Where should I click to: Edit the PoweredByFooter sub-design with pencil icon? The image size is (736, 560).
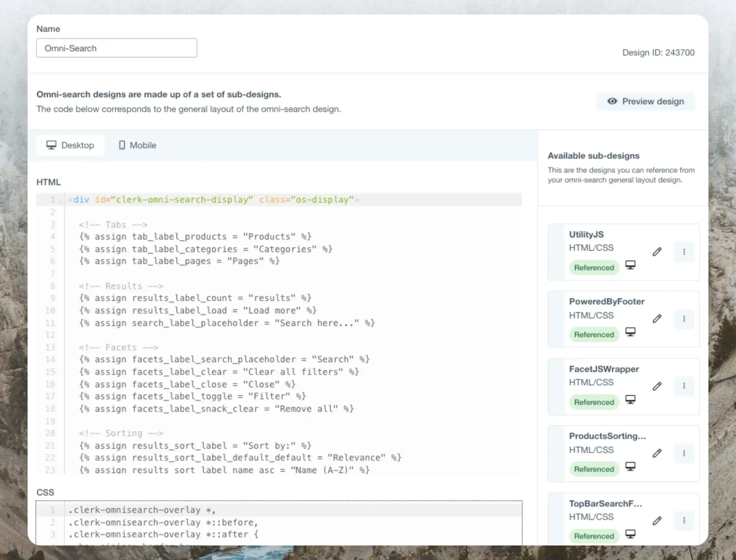[x=657, y=319]
